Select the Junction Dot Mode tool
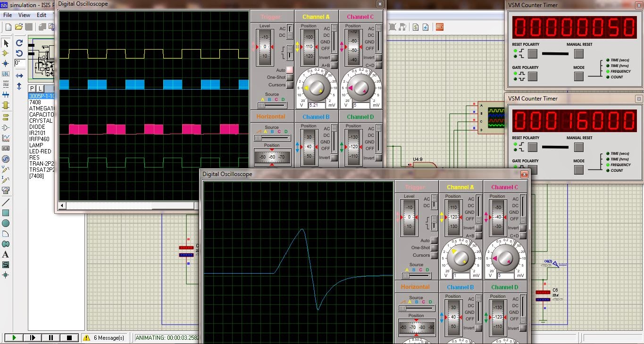The width and height of the screenshot is (644, 344). pos(6,63)
